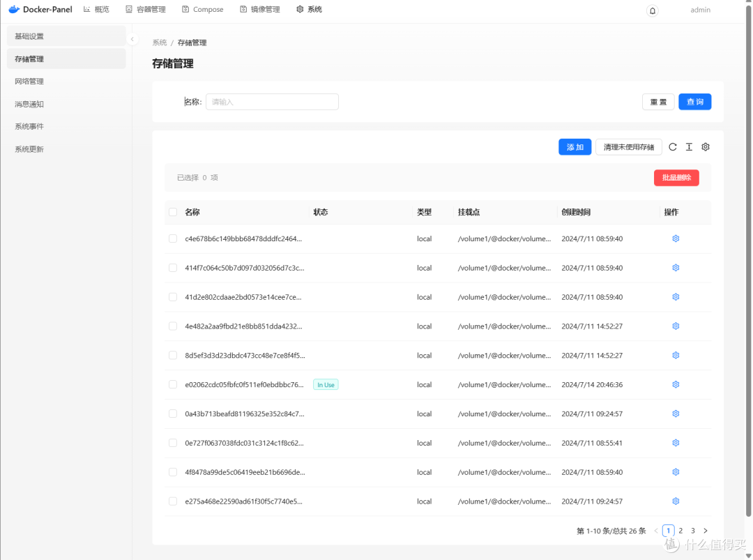
Task: Click inside the 名称 name input field
Action: point(272,101)
